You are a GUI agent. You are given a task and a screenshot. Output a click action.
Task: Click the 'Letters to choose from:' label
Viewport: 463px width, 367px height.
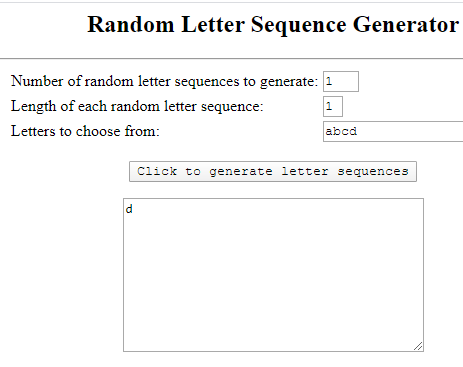pos(85,131)
